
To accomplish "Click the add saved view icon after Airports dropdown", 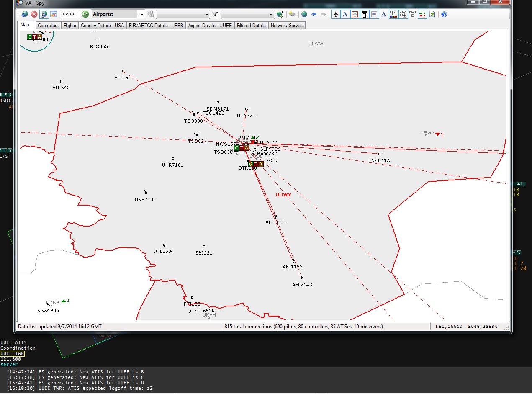I will [150, 14].
